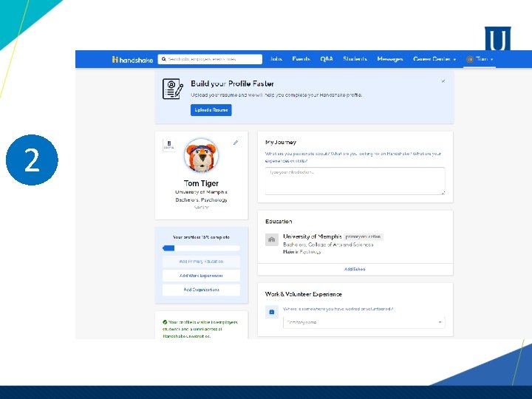Click the search magnifier icon
Viewport: 532px width, 399px height.
coord(164,59)
